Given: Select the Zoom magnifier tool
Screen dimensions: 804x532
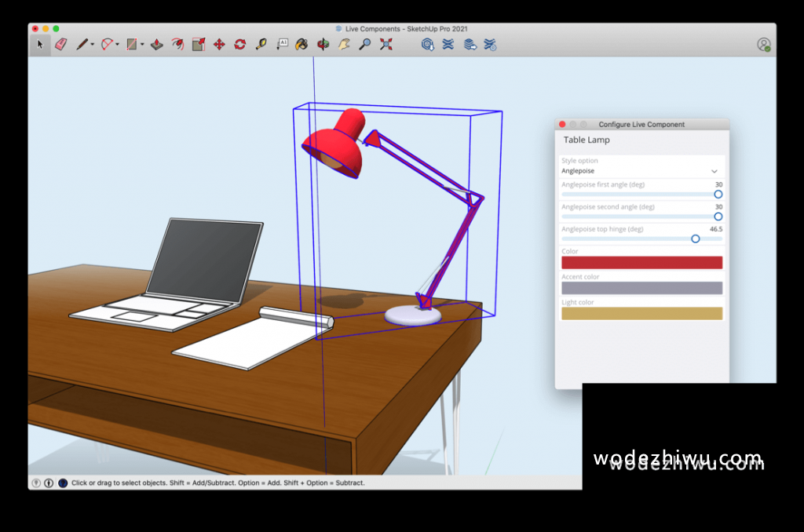Looking at the screenshot, I should pyautogui.click(x=364, y=45).
